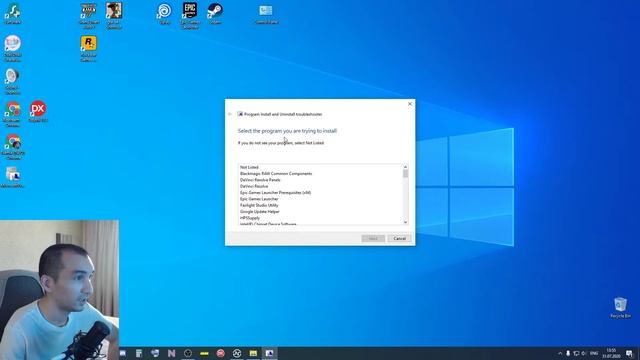Click the troubleshooter title icon
Viewport: 640px width, 360px height.
pyautogui.click(x=240, y=114)
